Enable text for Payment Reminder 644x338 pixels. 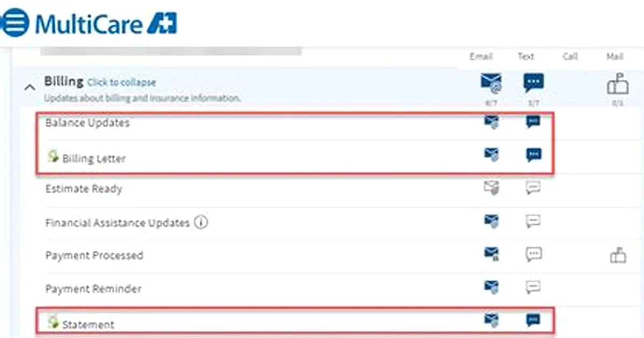533,287
